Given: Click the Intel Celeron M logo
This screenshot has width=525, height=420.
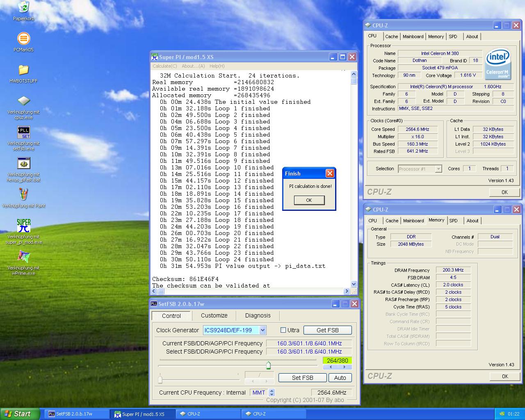Looking at the screenshot, I should pyautogui.click(x=498, y=64).
